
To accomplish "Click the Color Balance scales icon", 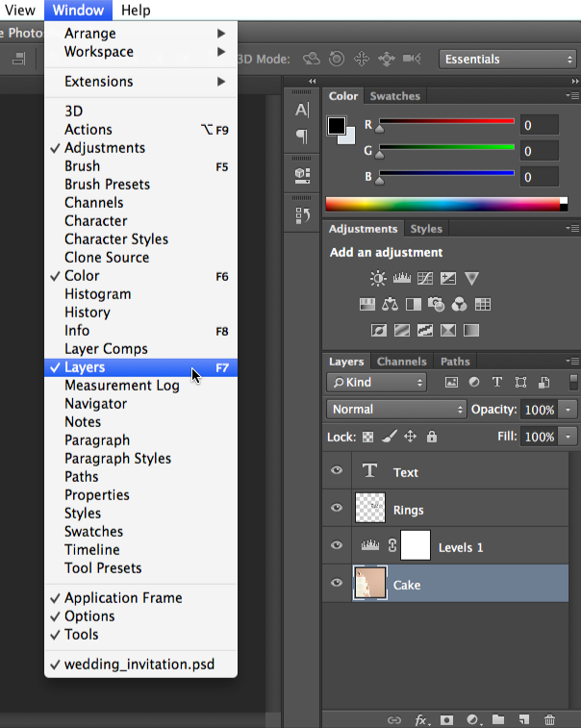I will coord(390,305).
